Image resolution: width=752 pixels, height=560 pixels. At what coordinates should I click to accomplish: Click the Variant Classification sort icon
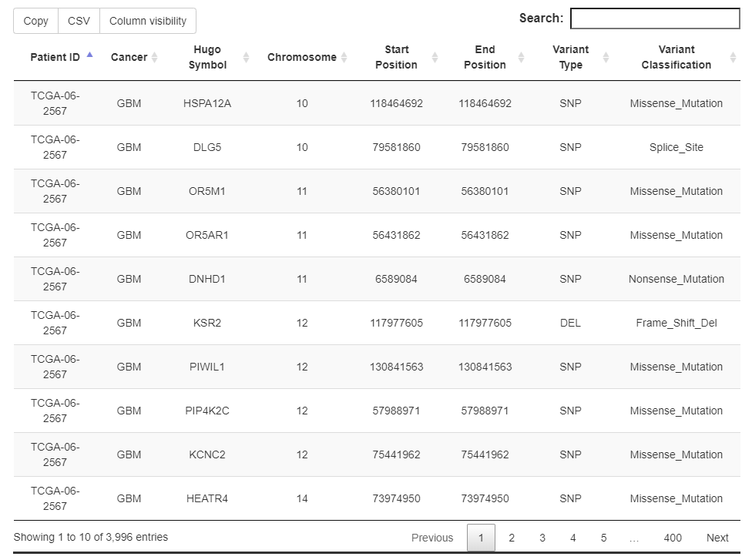(732, 58)
